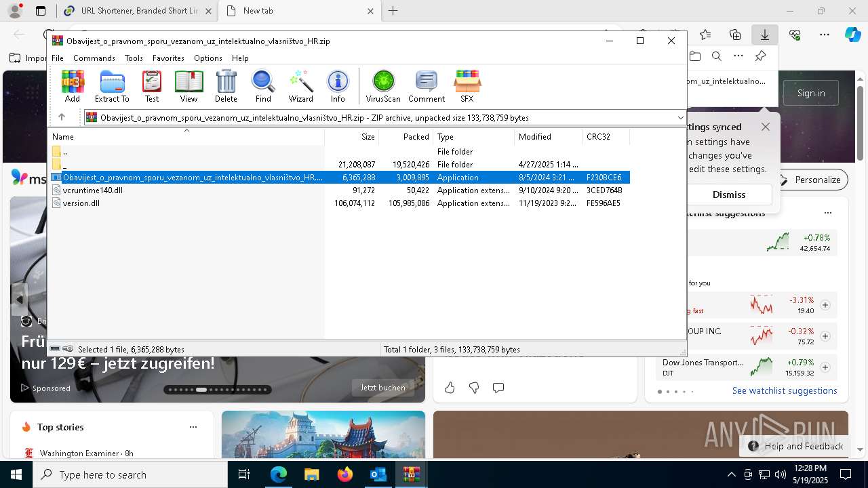The width and height of the screenshot is (868, 488).
Task: Select the '_' folder row
Action: [x=339, y=165]
